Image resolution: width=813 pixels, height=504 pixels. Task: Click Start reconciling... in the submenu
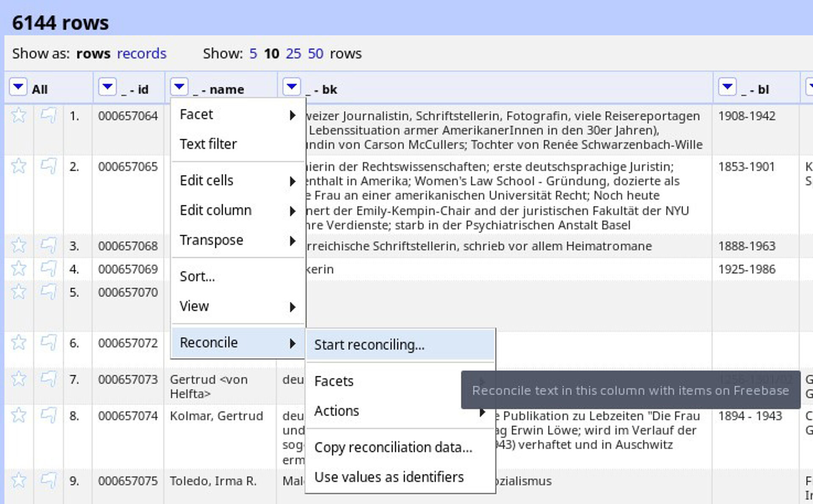coord(400,345)
